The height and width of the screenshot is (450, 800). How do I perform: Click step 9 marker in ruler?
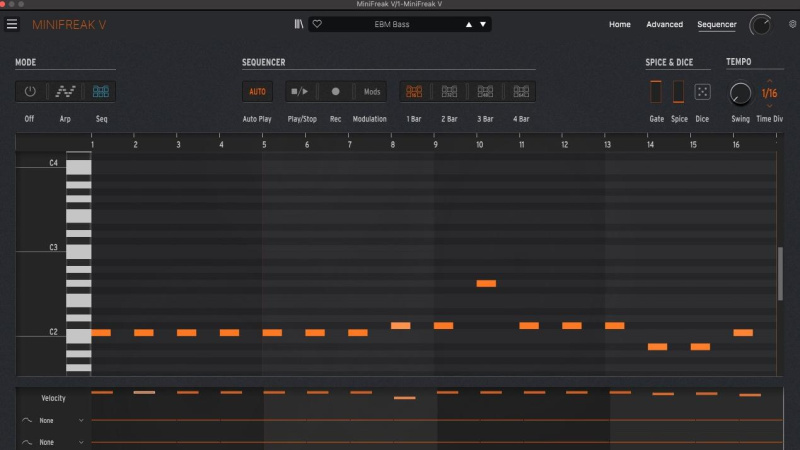[435, 144]
